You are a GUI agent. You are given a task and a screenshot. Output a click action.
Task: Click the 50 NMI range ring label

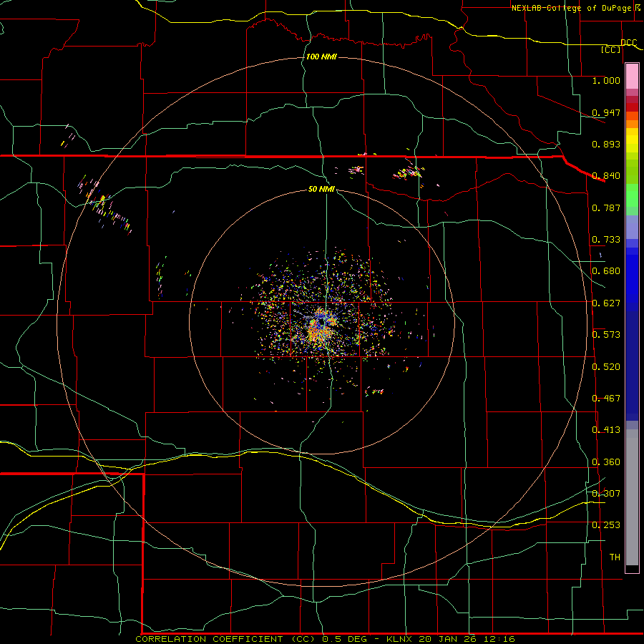(x=321, y=189)
